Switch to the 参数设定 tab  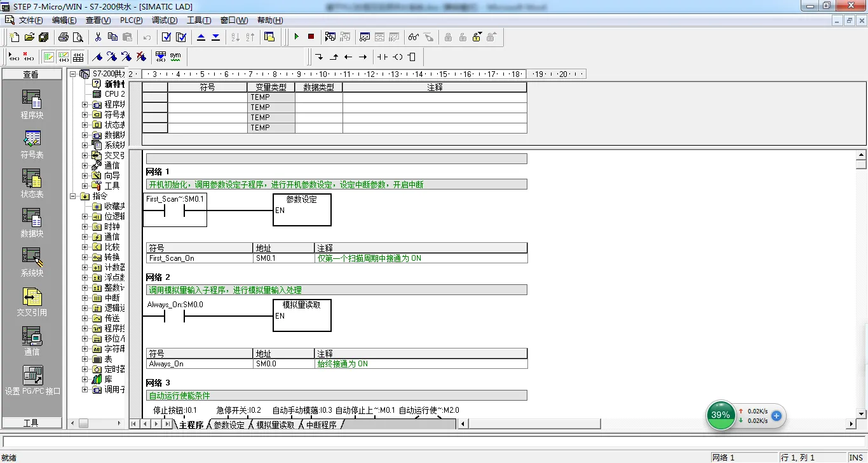[229, 425]
